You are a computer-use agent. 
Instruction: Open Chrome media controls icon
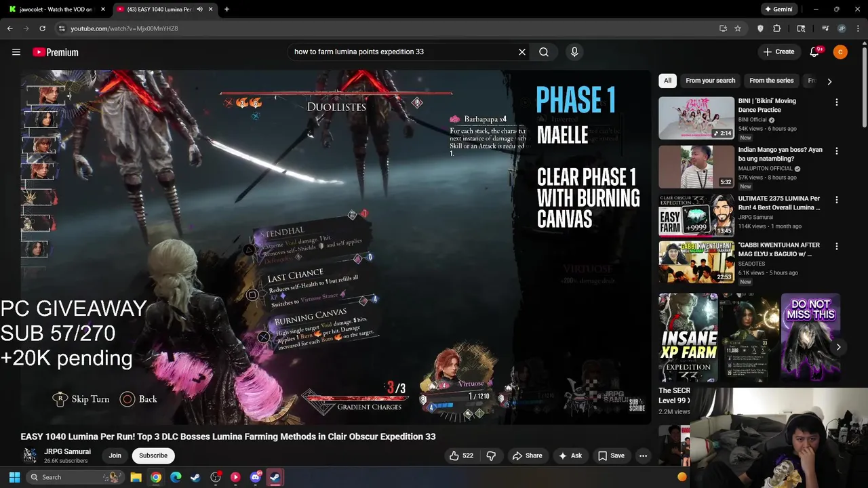pos(825,28)
